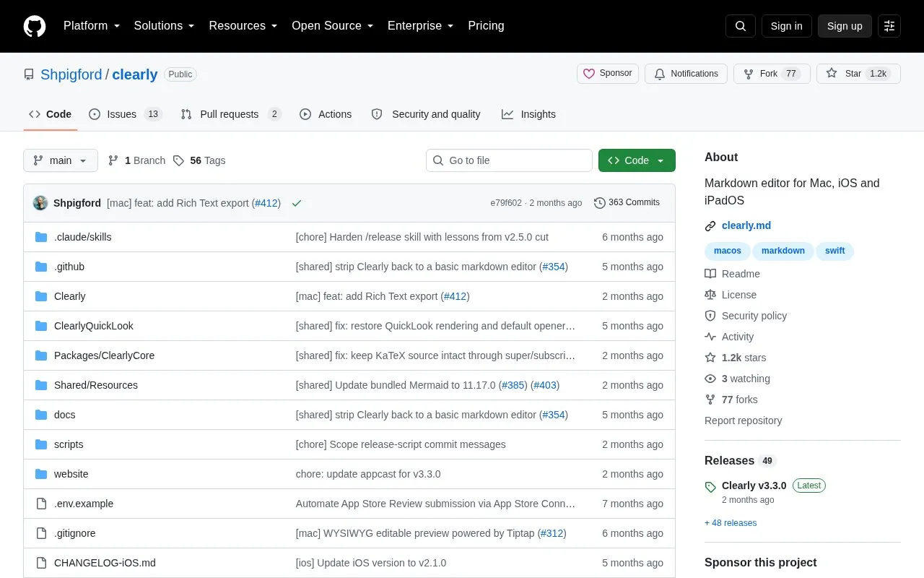Image resolution: width=924 pixels, height=578 pixels.
Task: Open the 56 Tags list
Action: click(199, 160)
